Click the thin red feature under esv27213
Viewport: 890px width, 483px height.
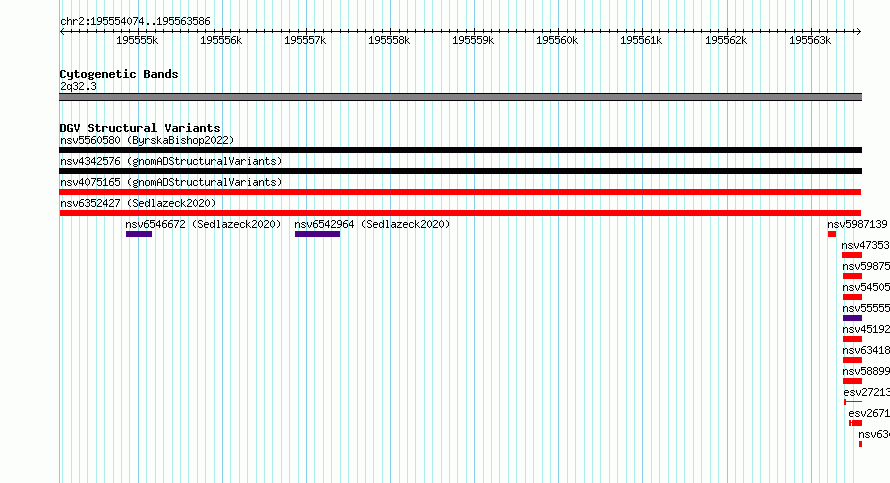[x=853, y=402]
